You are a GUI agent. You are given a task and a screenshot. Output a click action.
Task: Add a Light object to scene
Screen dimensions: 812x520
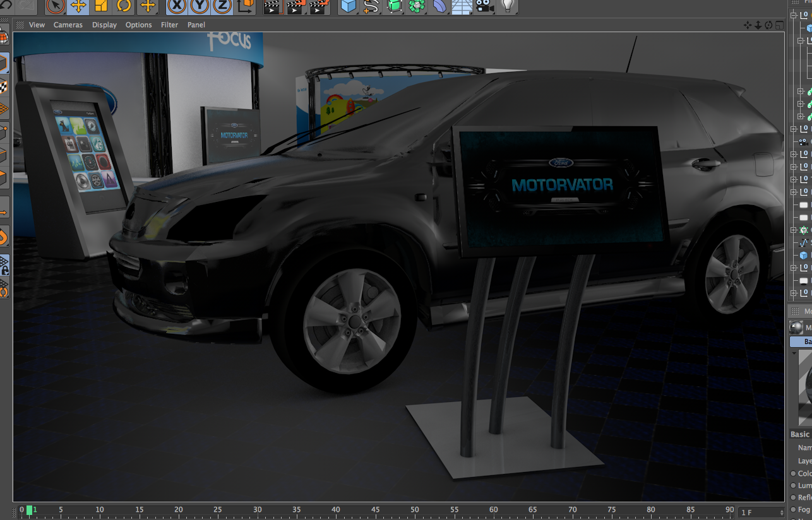[507, 6]
